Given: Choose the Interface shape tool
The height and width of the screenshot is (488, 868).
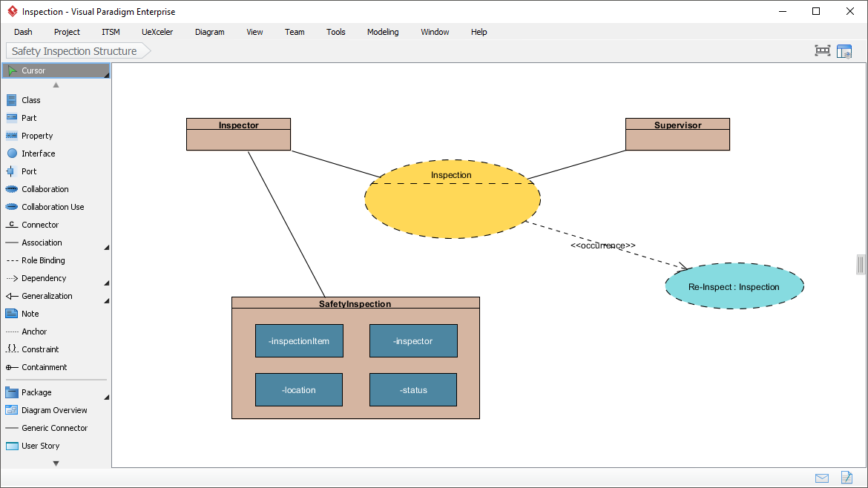Looking at the screenshot, I should coord(38,154).
